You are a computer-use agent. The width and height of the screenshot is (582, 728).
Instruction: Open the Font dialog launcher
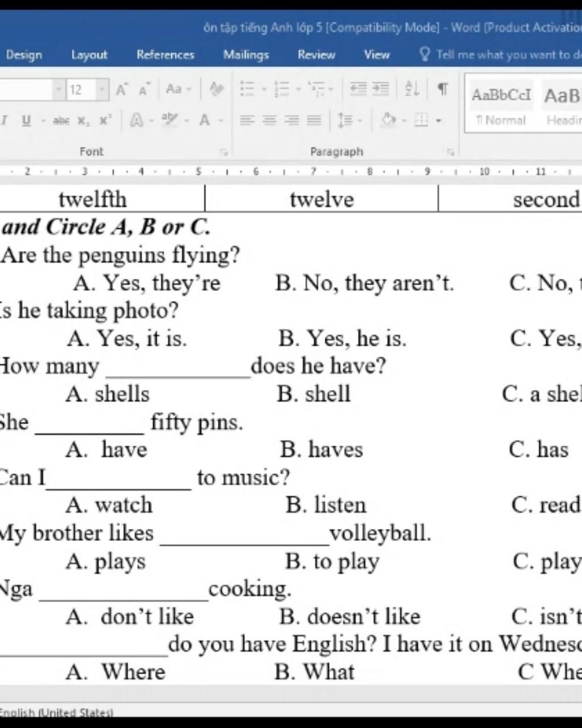(x=224, y=152)
